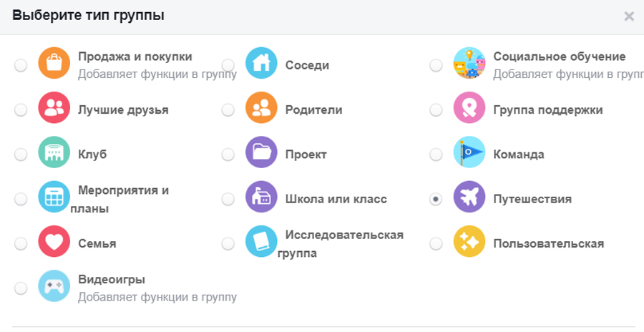Select the Родители radio button

(x=228, y=110)
